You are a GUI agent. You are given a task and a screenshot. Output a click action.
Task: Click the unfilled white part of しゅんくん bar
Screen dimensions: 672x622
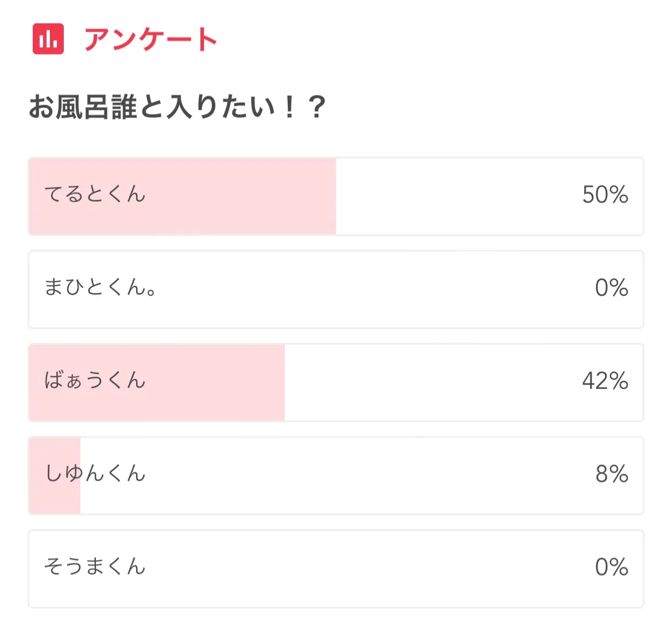pyautogui.click(x=345, y=476)
